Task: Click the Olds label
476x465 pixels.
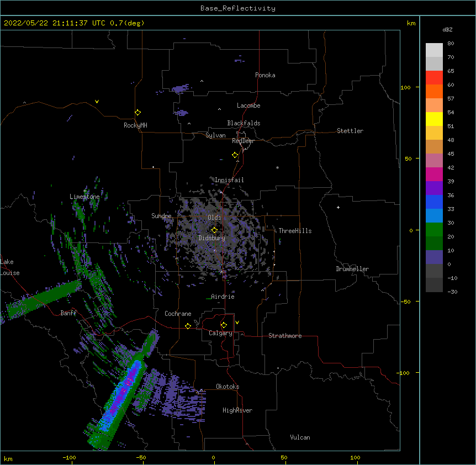Action: pos(214,218)
